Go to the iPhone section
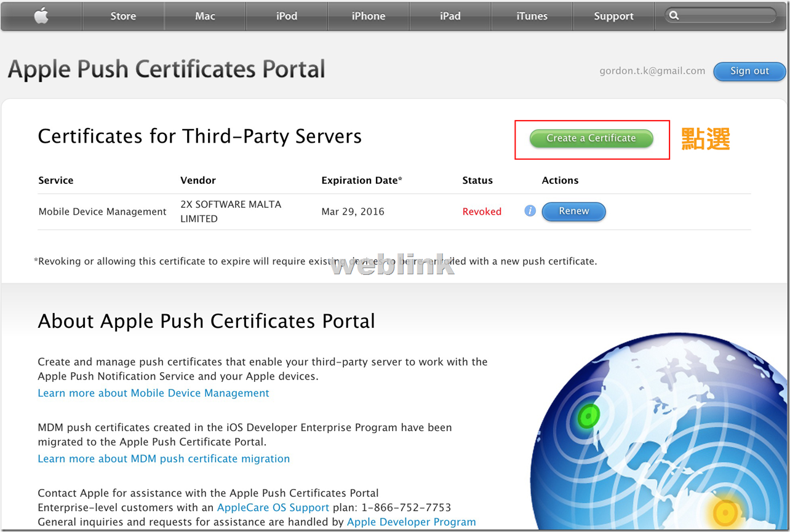 coord(369,16)
